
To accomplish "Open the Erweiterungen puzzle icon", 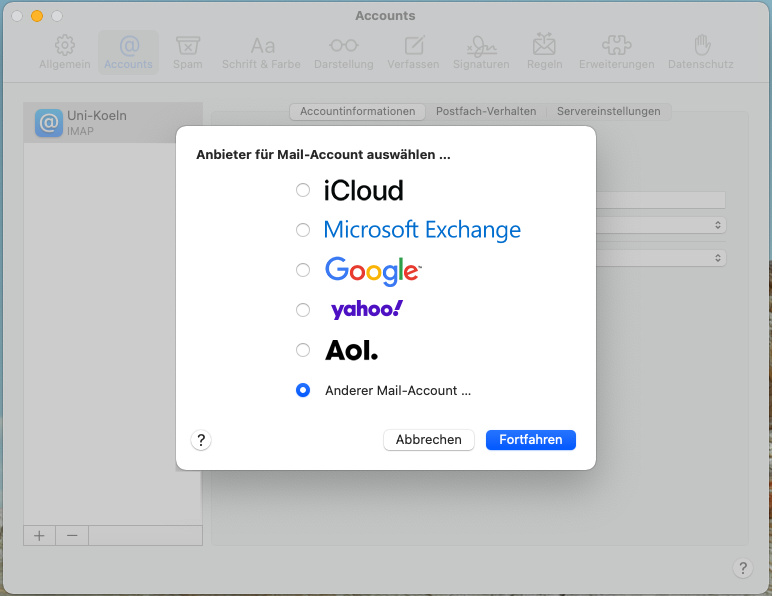I will tap(616, 45).
